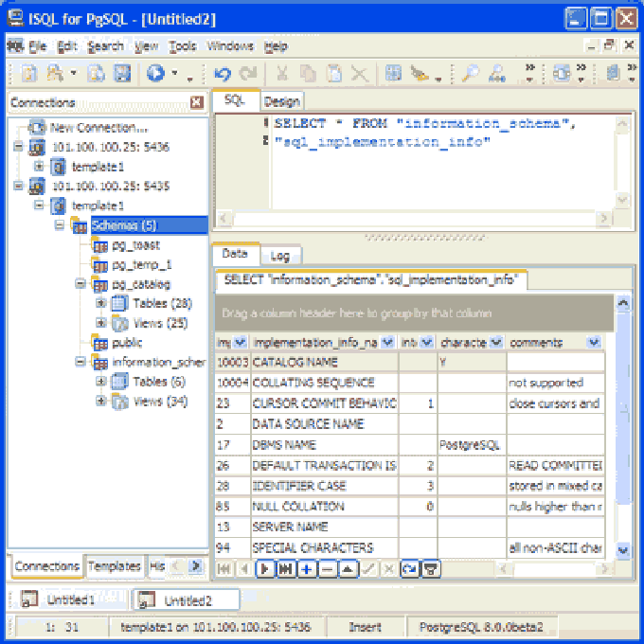Click the SPECIAL CHARACTERS cell
This screenshot has height=644, width=644.
coord(325,547)
